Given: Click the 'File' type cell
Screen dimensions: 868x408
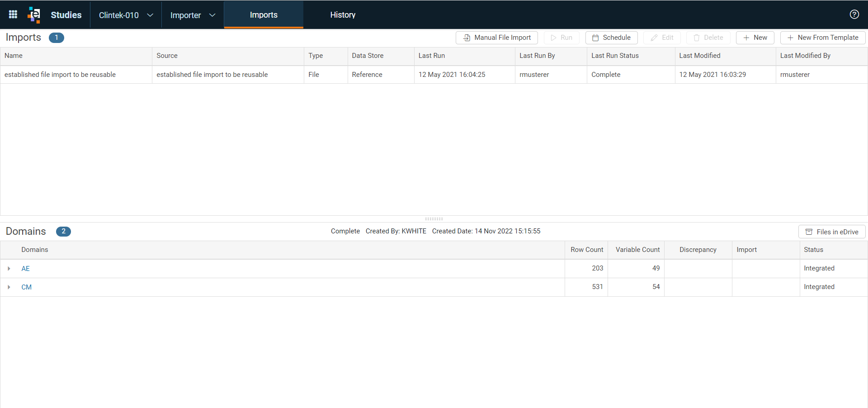Looking at the screenshot, I should click(x=325, y=75).
